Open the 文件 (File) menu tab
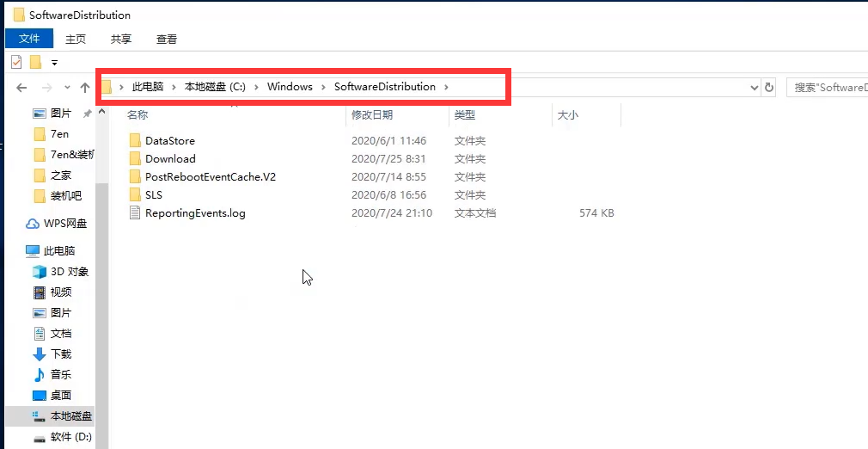The width and height of the screenshot is (868, 449). 29,39
